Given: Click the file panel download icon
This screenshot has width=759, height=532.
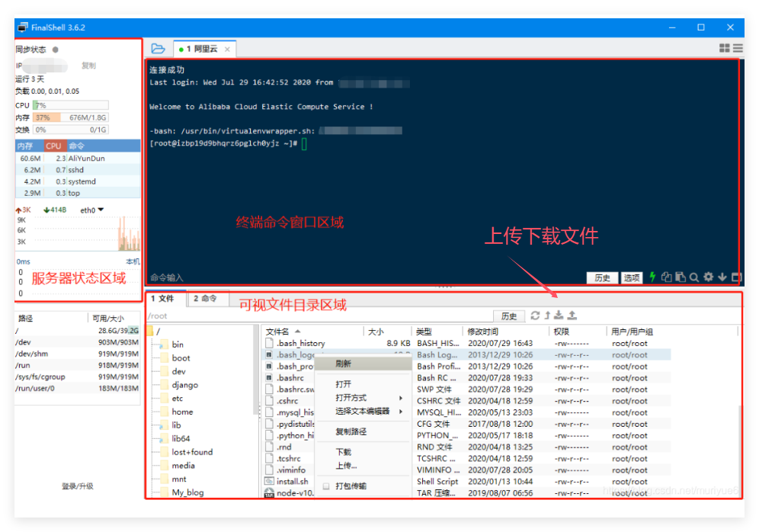Looking at the screenshot, I should coord(559,316).
